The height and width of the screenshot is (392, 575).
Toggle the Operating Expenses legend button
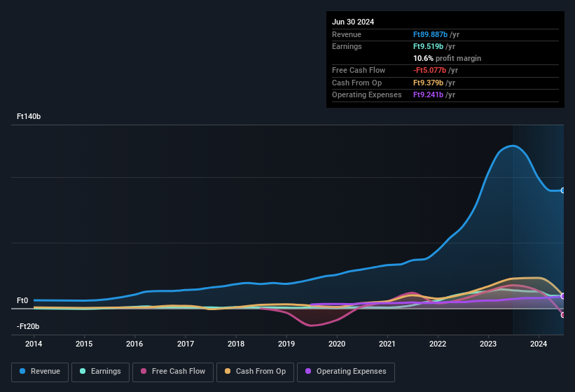coord(345,372)
